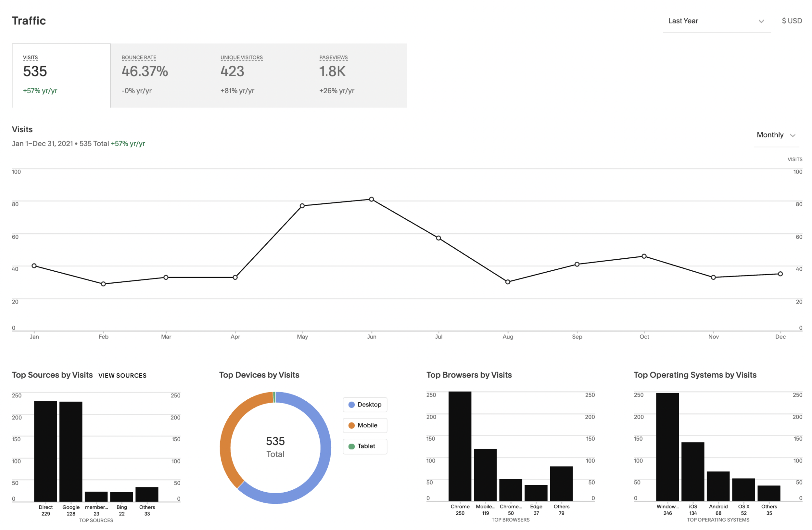Click the Chrome bar in Top Browsers
The width and height of the screenshot is (812, 530).
click(460, 446)
